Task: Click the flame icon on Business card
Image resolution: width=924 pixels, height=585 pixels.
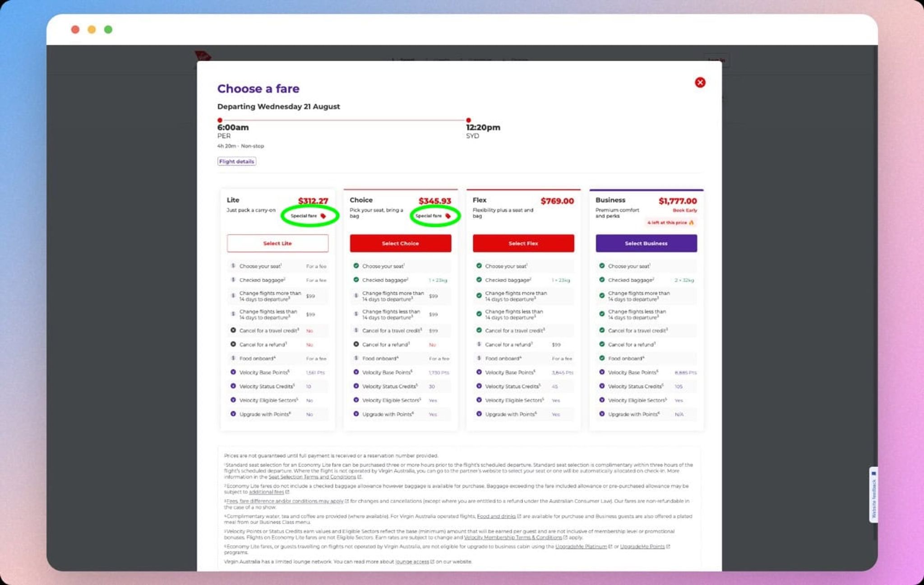Action: click(691, 223)
